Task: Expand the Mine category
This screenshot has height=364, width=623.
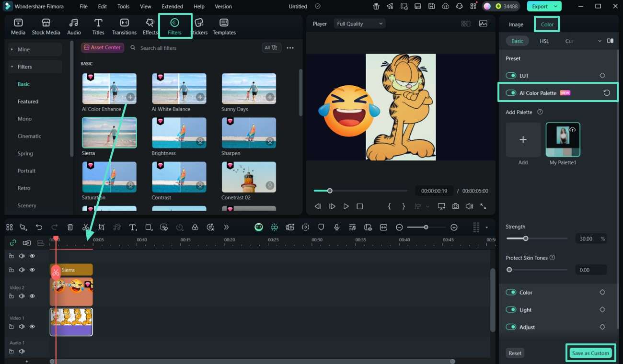Action: [x=12, y=49]
